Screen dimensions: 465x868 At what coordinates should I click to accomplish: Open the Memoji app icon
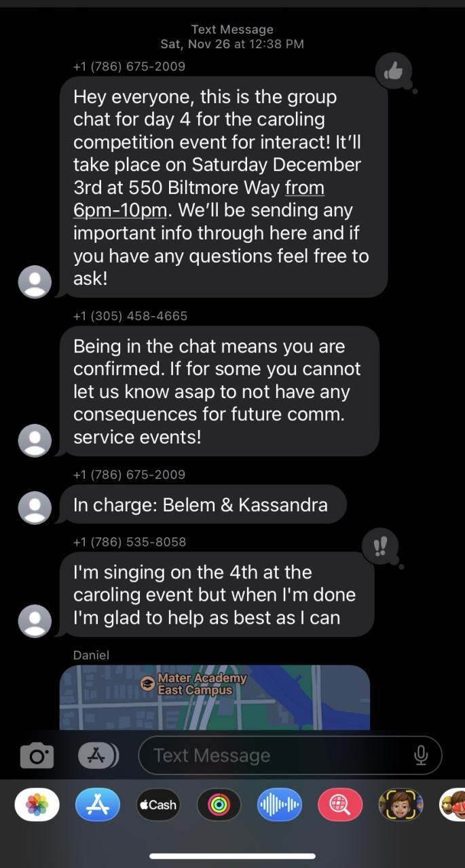pyautogui.click(x=401, y=805)
